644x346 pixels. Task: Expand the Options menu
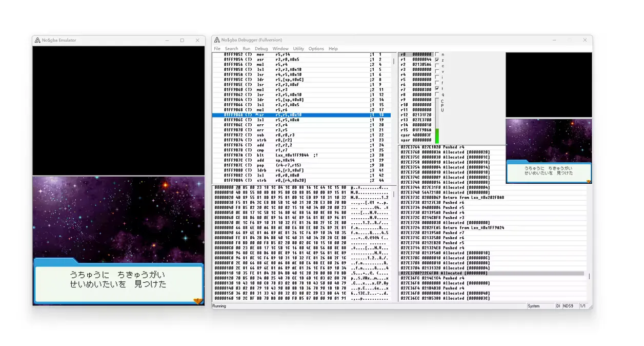pyautogui.click(x=316, y=49)
